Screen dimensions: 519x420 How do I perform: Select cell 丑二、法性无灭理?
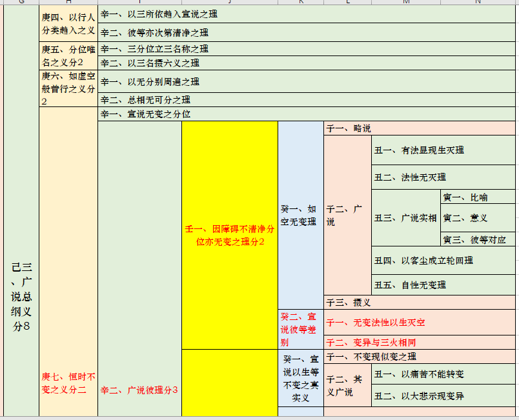click(x=443, y=177)
